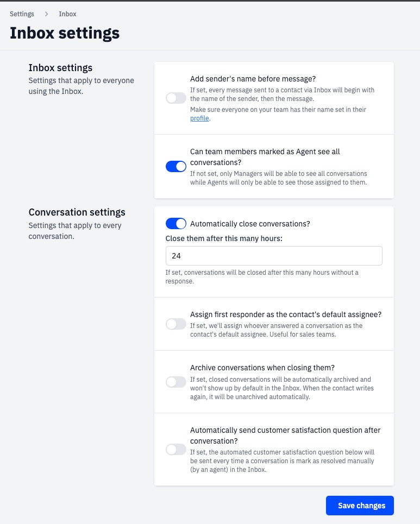Click inside the close-after hours field
This screenshot has width=420, height=524.
(x=274, y=255)
